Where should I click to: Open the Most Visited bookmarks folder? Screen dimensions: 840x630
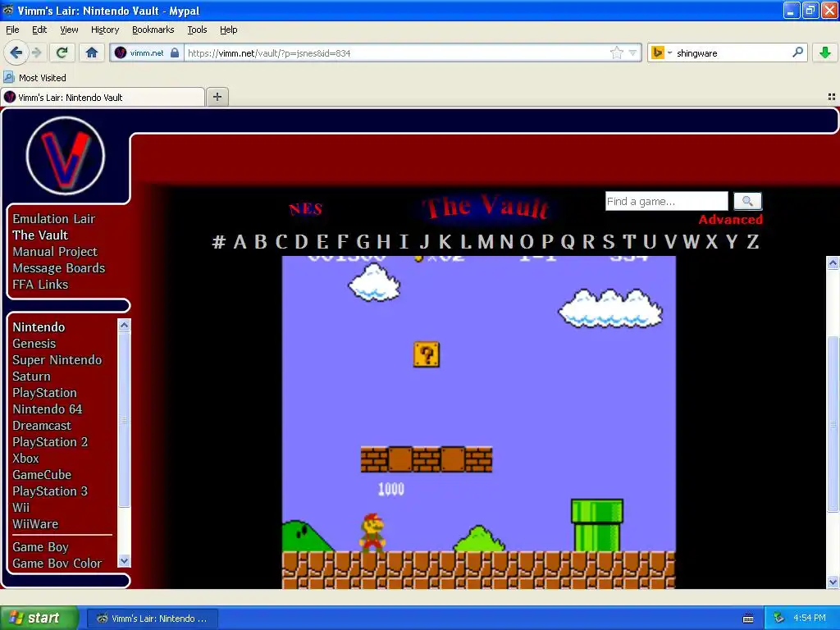(34, 78)
